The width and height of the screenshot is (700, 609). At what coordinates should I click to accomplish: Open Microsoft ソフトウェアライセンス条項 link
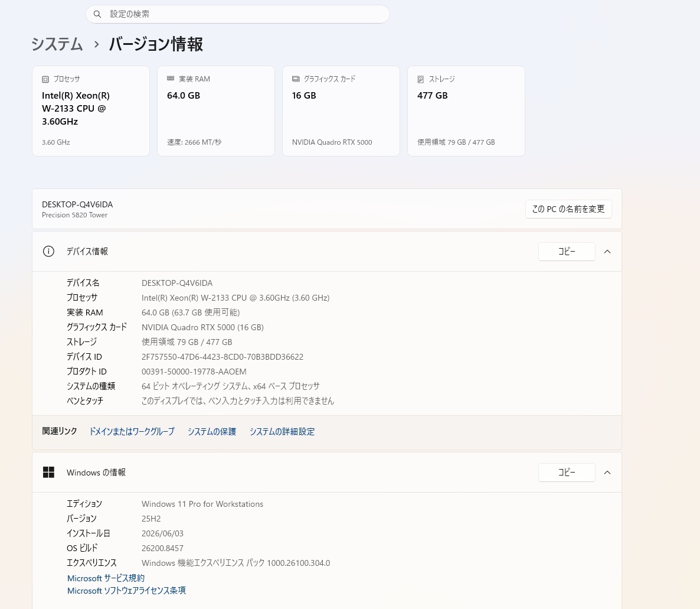126,591
